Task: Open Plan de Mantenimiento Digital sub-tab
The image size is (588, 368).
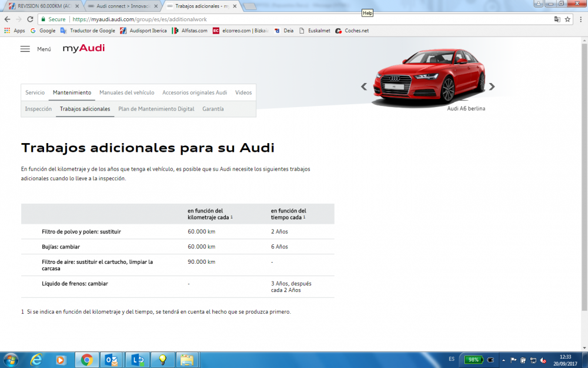Action: coord(156,109)
